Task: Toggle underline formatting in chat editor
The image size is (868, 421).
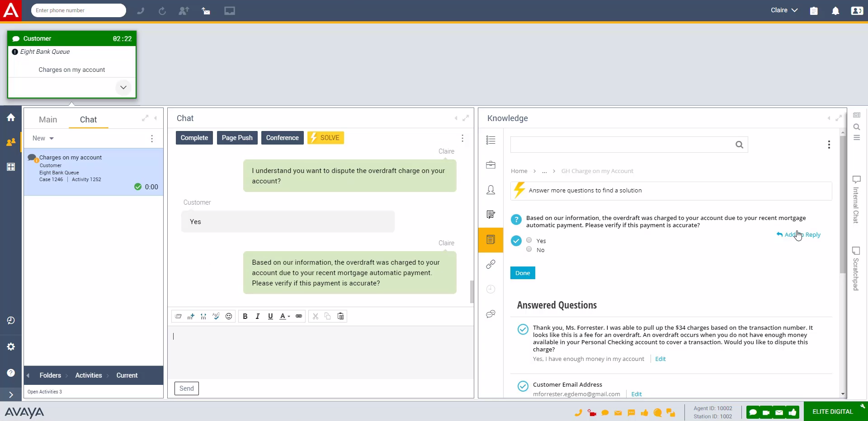Action: (270, 316)
